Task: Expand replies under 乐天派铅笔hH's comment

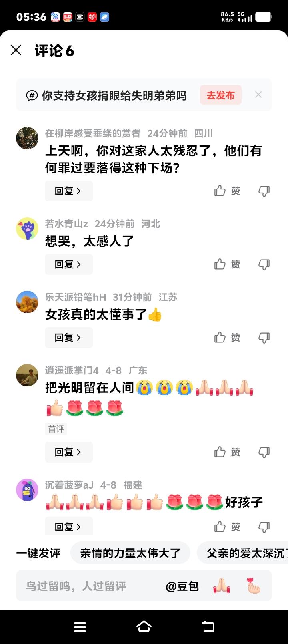Action: click(x=69, y=338)
